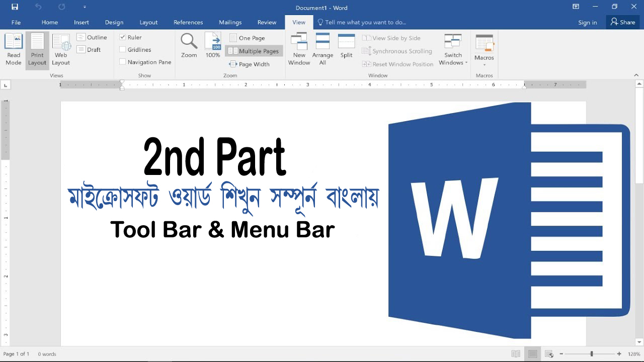The width and height of the screenshot is (644, 362).
Task: Toggle the Ruler checkbox
Action: pyautogui.click(x=123, y=37)
